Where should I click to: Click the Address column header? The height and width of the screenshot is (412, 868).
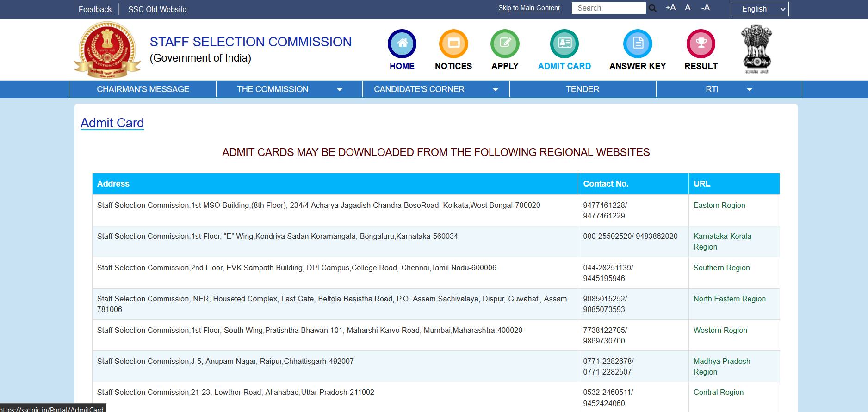click(x=335, y=184)
